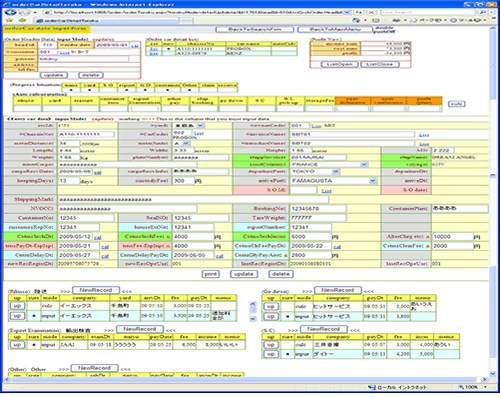This screenshot has height=397, width=500.
Task: Click the List link beside S/O Id field
Action: pos(326,191)
